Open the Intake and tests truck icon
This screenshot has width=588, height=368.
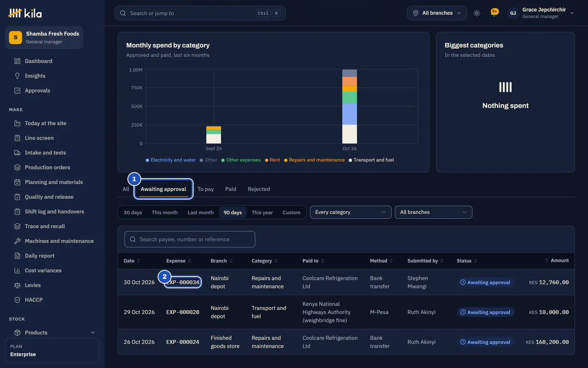click(17, 153)
